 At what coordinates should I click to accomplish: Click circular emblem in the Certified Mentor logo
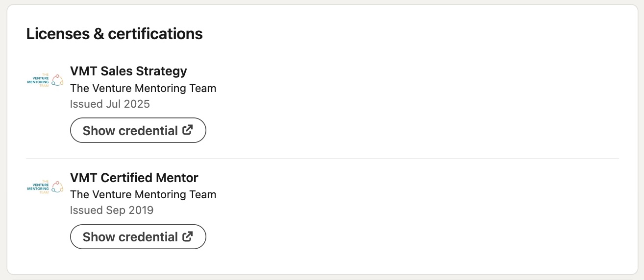58,187
